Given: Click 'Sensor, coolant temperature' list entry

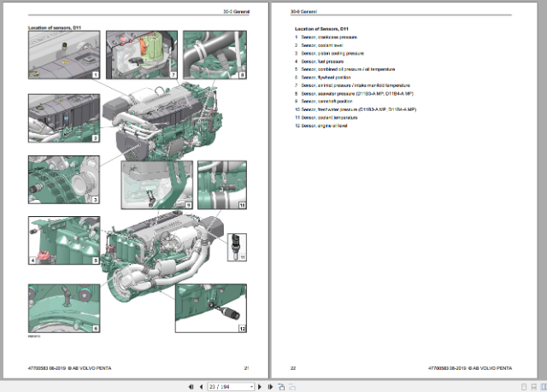Looking at the screenshot, I should (x=329, y=117).
